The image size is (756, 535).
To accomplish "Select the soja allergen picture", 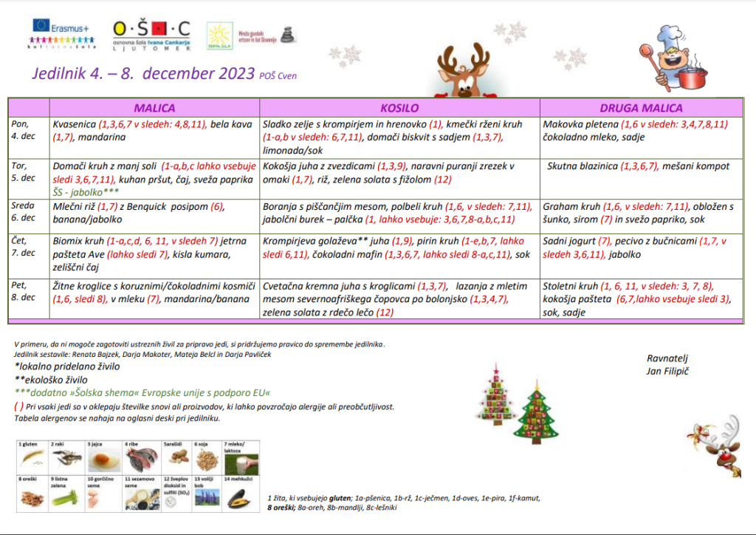I will pyautogui.click(x=207, y=457).
